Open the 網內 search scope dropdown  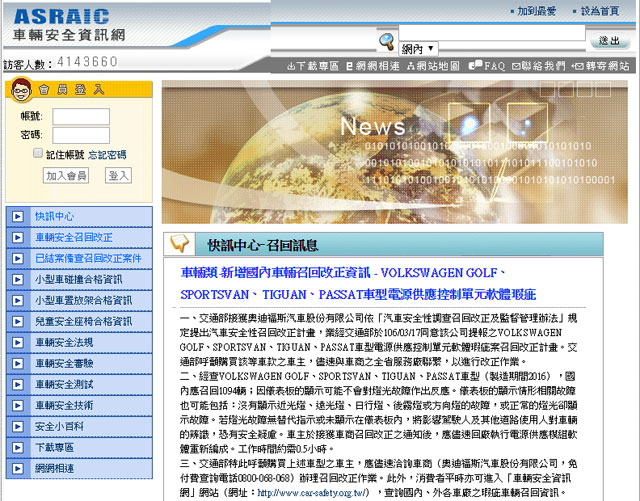pos(418,49)
